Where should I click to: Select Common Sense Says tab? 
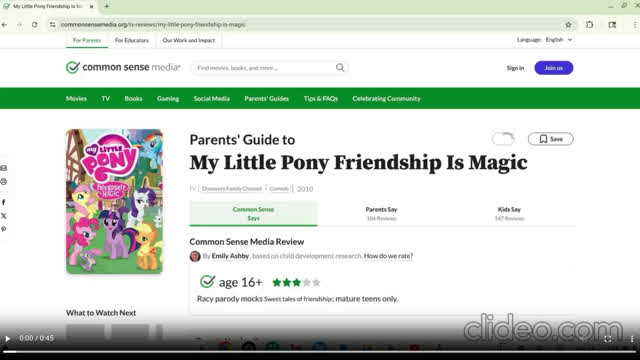253,213
